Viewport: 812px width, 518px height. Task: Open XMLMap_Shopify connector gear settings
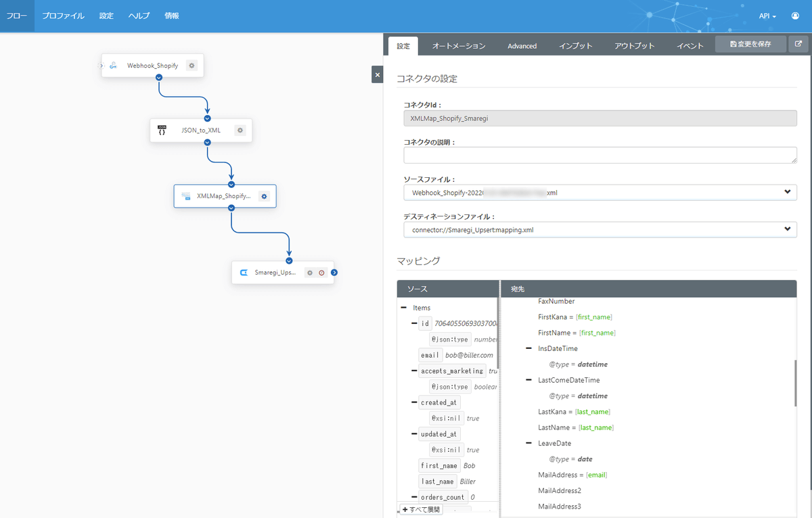click(265, 196)
